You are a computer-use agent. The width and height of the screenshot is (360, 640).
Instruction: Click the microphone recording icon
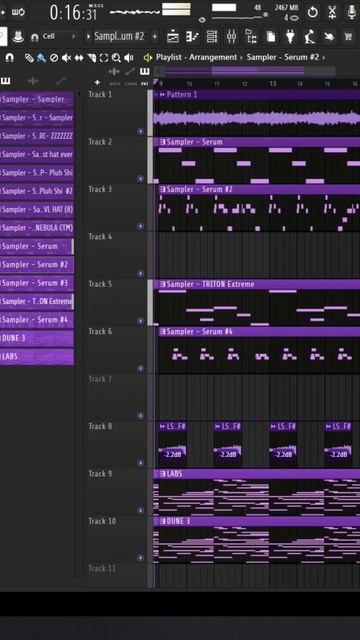click(351, 12)
